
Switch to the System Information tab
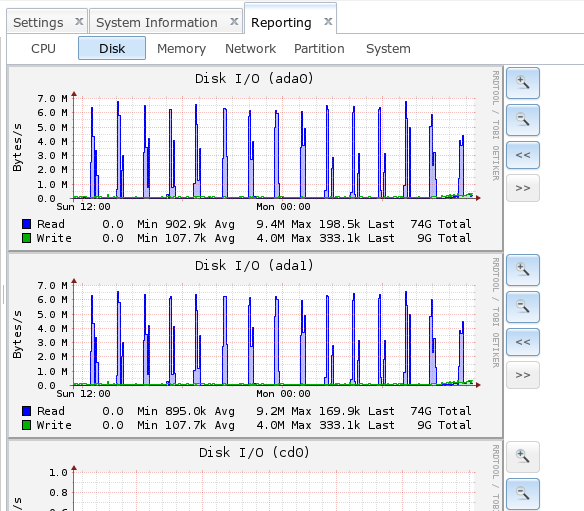pos(157,23)
